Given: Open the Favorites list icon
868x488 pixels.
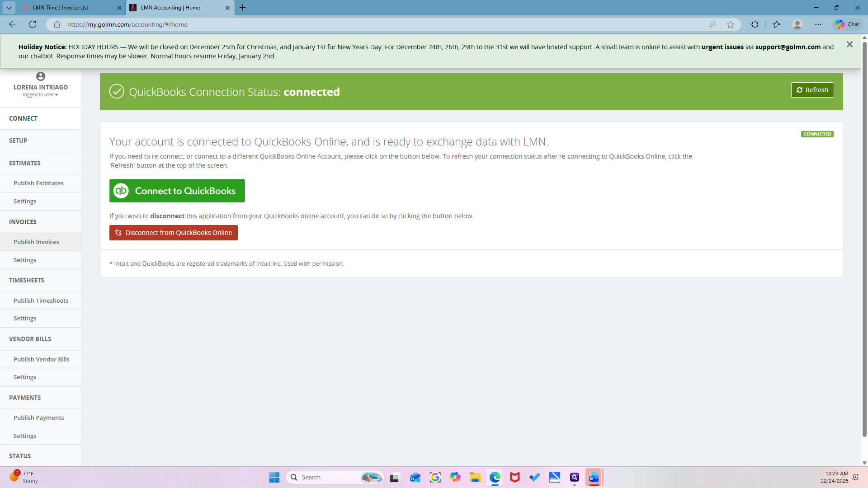Looking at the screenshot, I should coord(777,24).
